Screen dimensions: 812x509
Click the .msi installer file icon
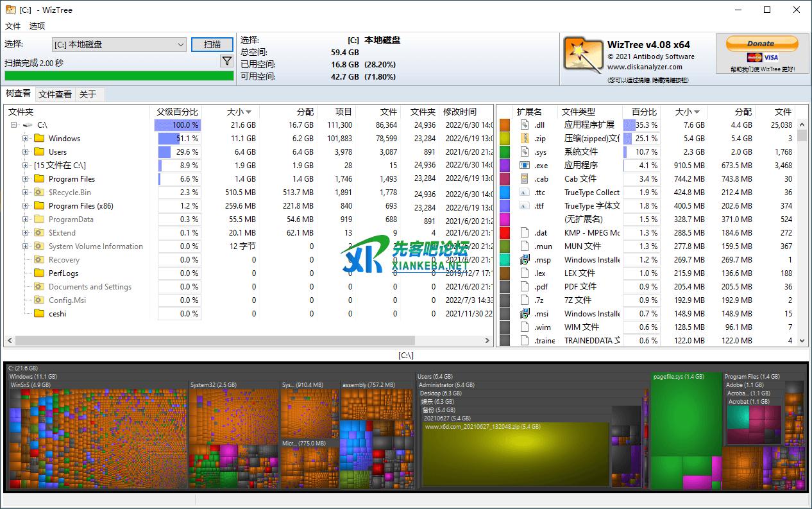pos(524,314)
